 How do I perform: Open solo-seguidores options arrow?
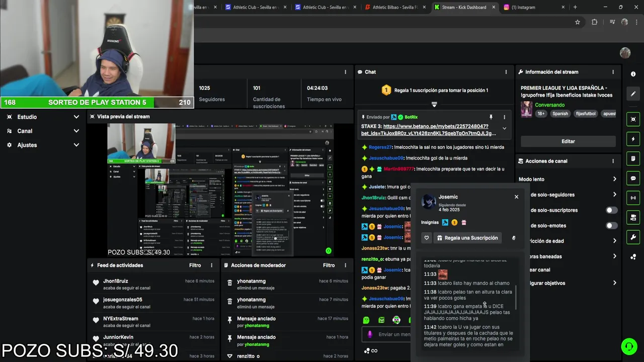point(614,195)
